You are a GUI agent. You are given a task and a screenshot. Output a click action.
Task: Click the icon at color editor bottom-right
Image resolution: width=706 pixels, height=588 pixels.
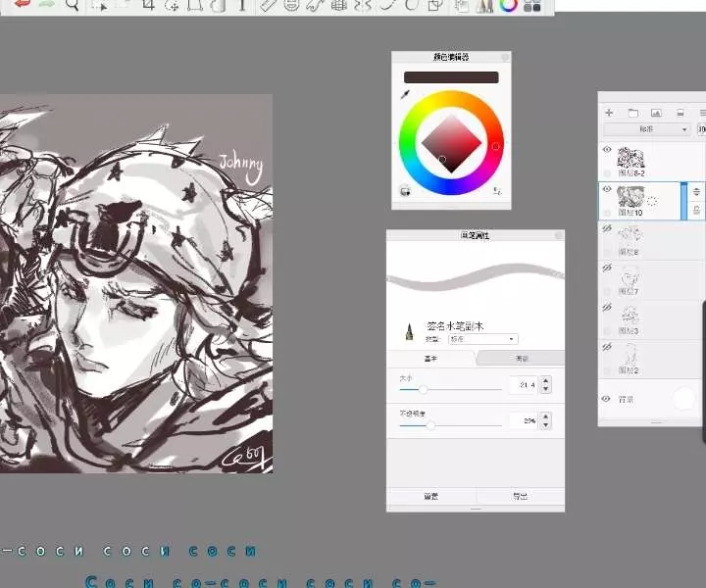coord(497,191)
